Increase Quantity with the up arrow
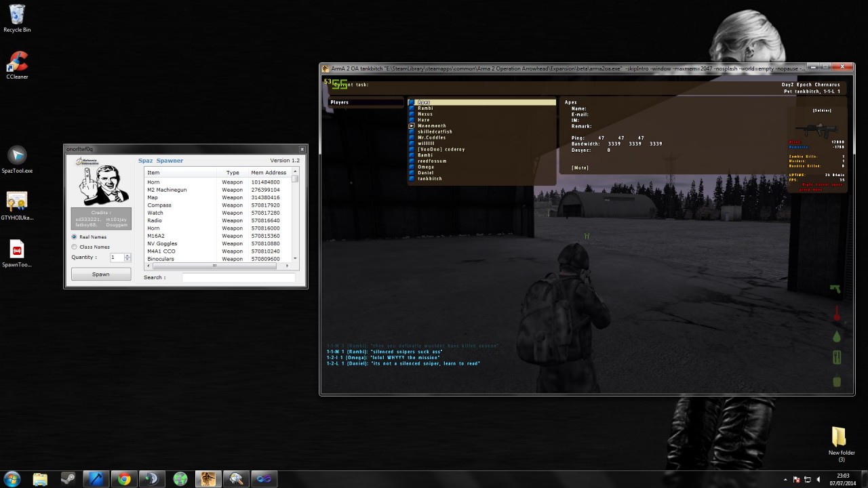868x488 pixels. 127,256
